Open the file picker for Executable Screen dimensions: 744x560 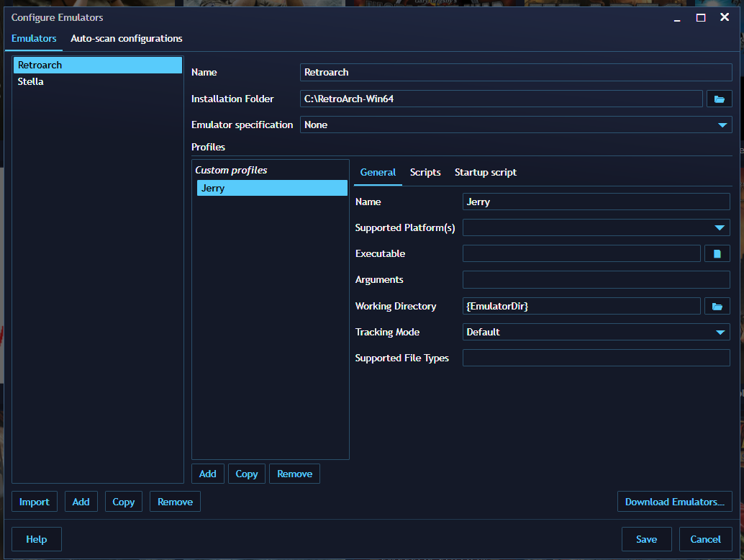click(x=717, y=253)
